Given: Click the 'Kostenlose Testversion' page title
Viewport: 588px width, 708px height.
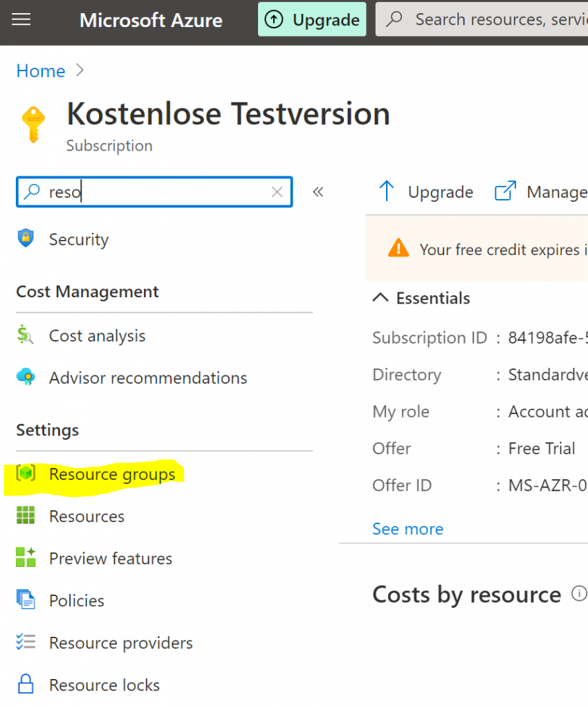Looking at the screenshot, I should [228, 113].
